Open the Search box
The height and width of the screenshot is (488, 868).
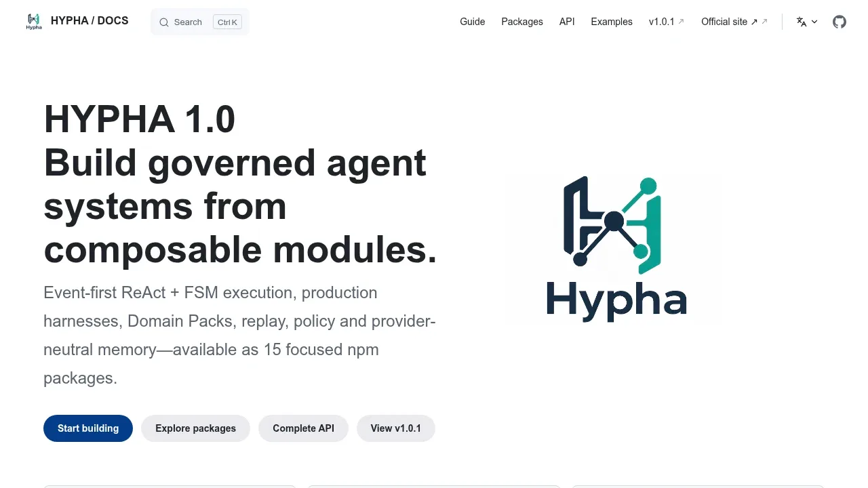pyautogui.click(x=200, y=22)
